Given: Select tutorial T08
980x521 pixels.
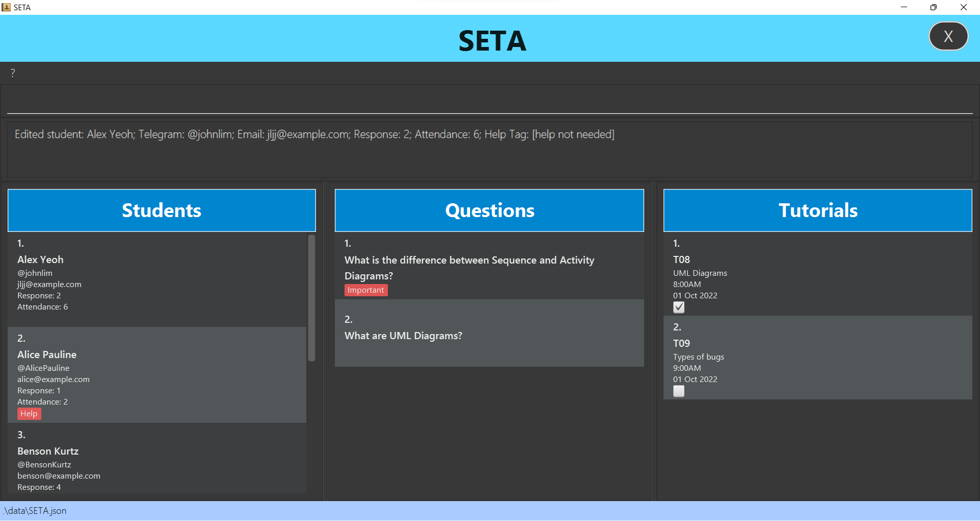Looking at the screenshot, I should pyautogui.click(x=818, y=274).
